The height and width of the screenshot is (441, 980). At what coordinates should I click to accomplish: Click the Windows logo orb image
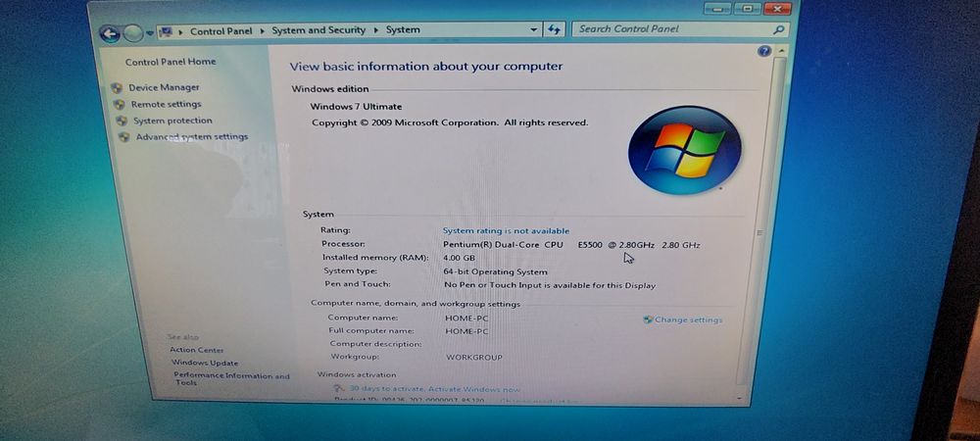(684, 150)
